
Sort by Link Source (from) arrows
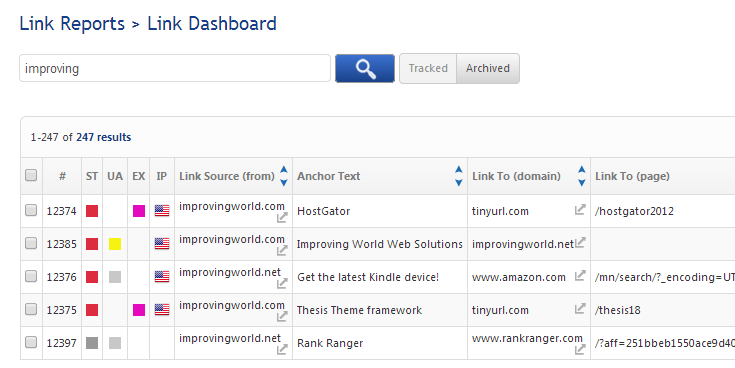[284, 176]
